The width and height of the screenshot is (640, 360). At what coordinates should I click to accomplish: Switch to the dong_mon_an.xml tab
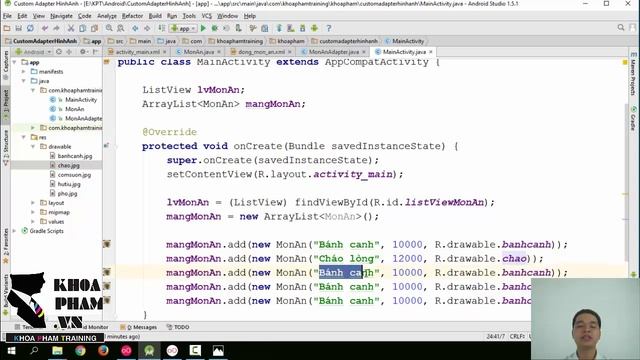261,52
